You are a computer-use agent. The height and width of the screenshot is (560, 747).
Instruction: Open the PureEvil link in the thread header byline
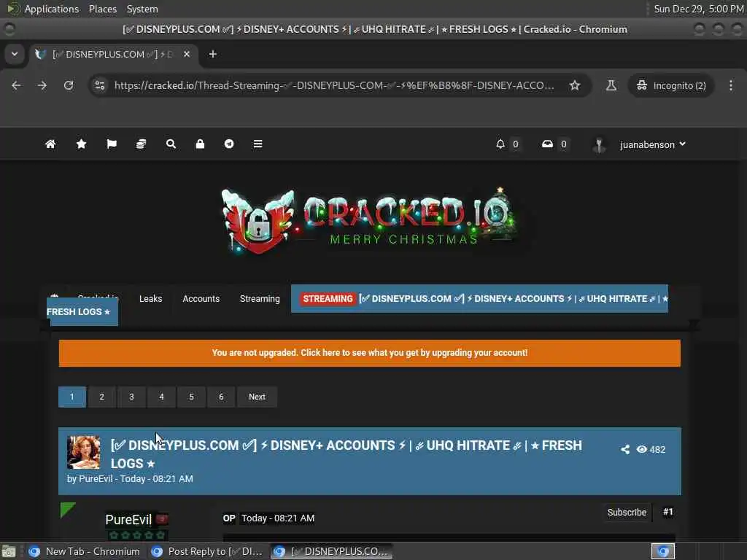pyautogui.click(x=96, y=478)
